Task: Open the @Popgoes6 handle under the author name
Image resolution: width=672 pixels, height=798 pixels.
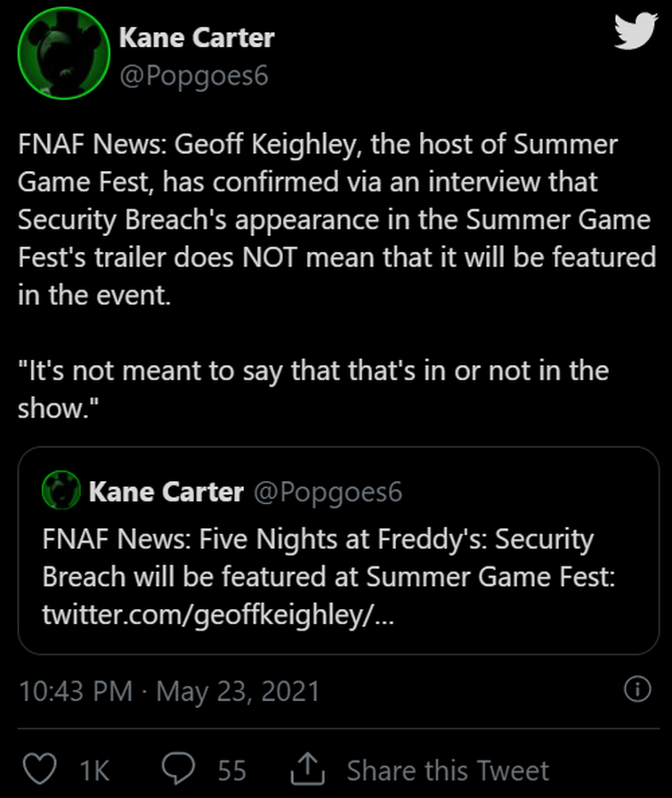Action: click(193, 76)
